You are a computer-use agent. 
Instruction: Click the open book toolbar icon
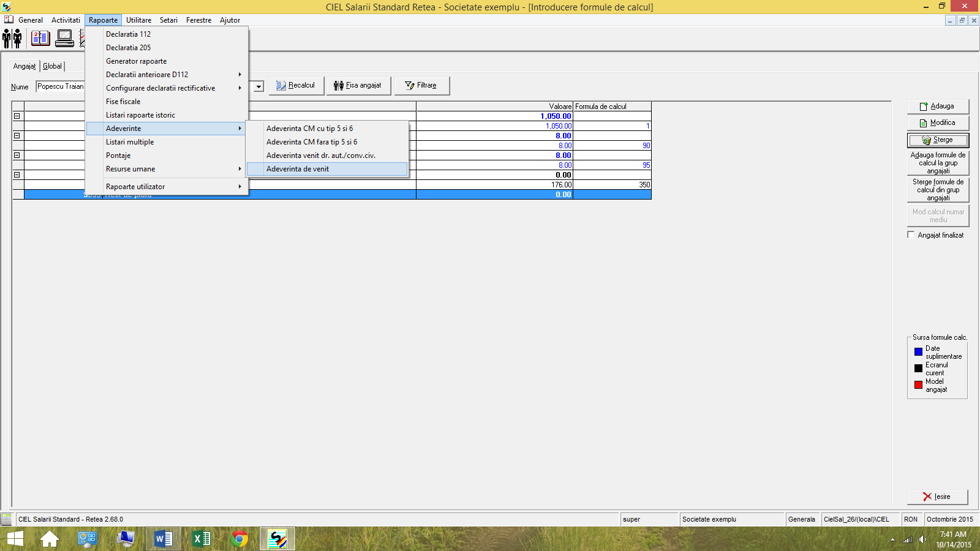pos(40,39)
